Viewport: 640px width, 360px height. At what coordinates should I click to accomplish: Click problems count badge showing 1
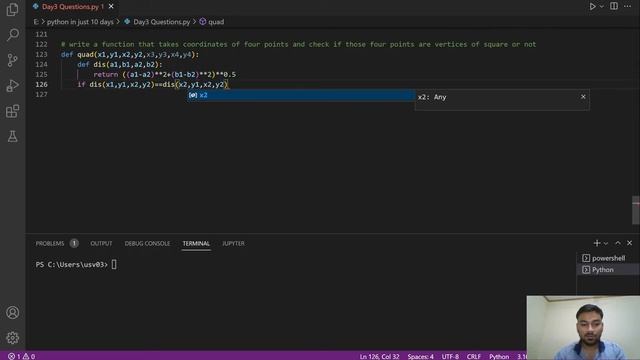pyautogui.click(x=74, y=243)
